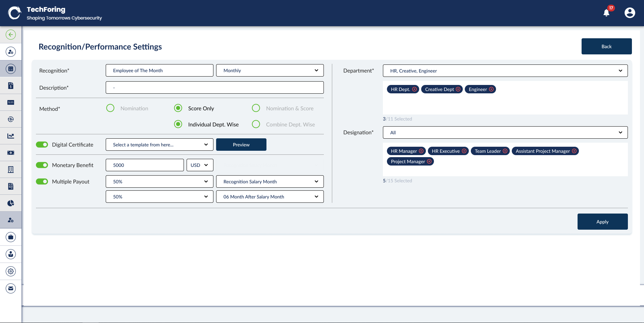644x323 pixels.
Task: Open the 06 Month After Salary Month dropdown
Action: tap(270, 197)
